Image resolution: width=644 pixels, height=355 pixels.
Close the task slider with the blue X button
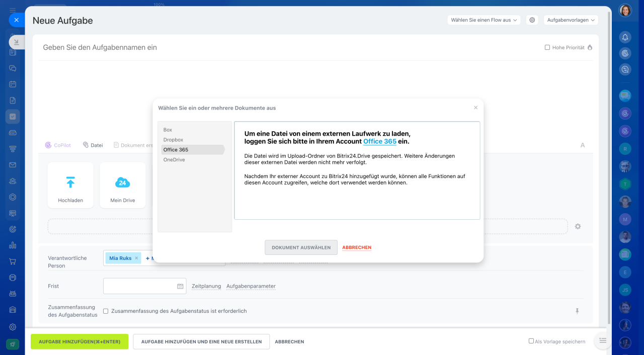click(x=16, y=20)
